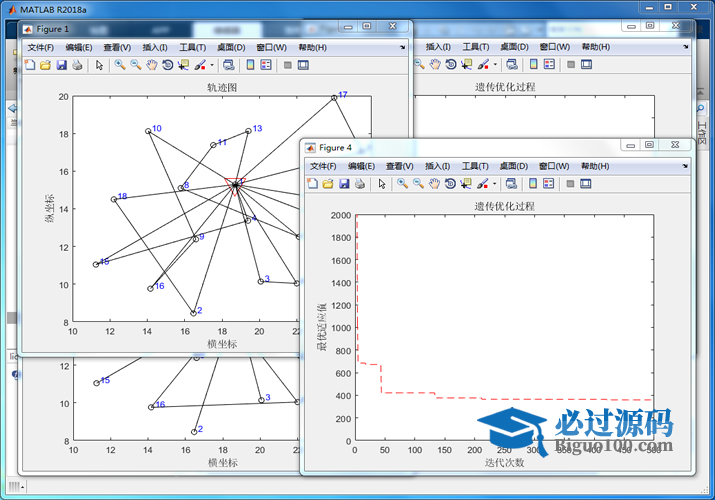
Task: Click Open File icon in Figure 1 toolbar
Action: tap(45, 65)
